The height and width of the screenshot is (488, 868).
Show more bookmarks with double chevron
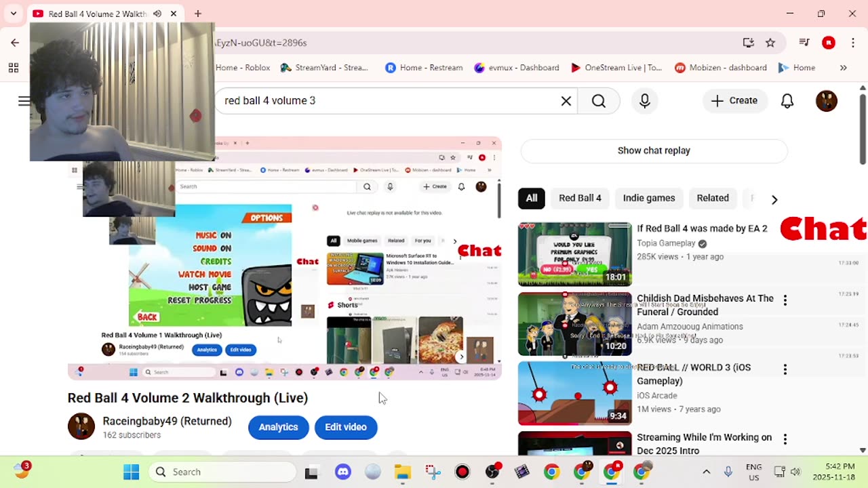[843, 68]
